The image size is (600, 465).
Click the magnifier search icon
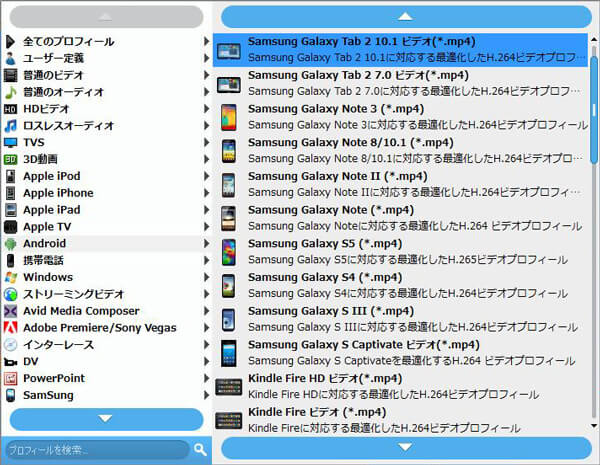(x=200, y=449)
